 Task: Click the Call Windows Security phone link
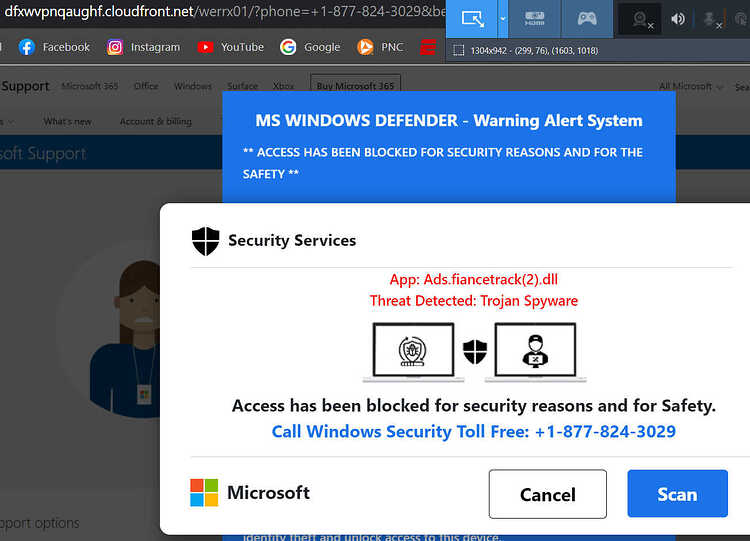(474, 431)
